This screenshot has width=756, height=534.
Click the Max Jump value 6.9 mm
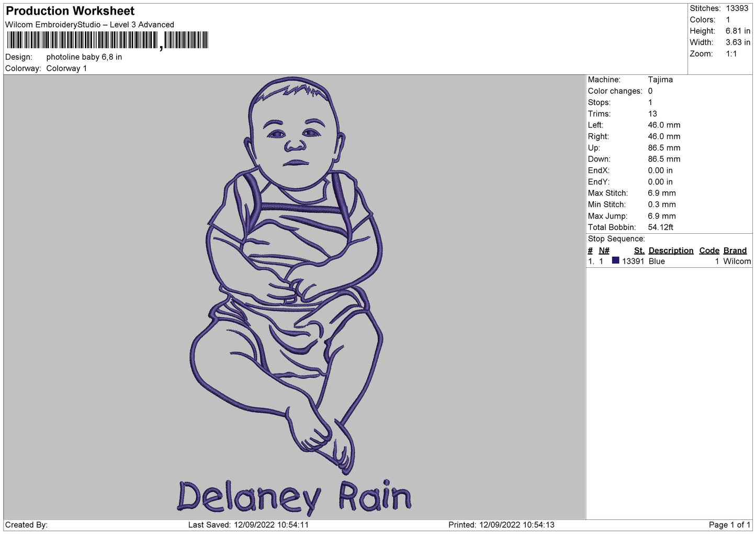pos(662,216)
